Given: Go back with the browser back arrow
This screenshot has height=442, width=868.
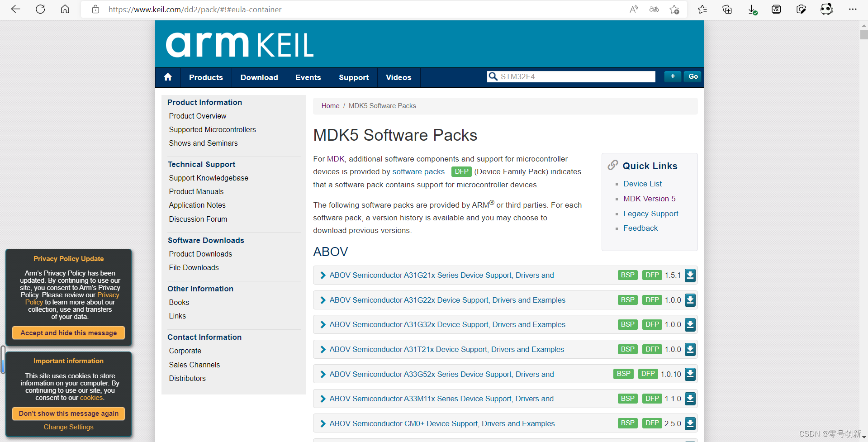Looking at the screenshot, I should coord(16,9).
